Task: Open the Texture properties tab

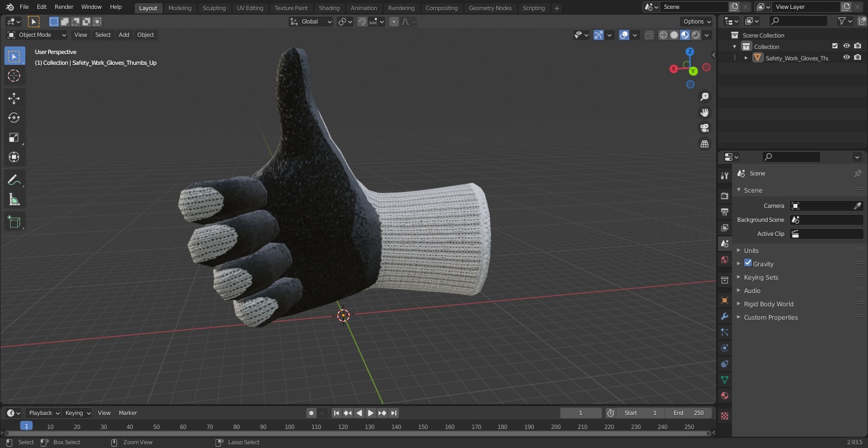Action: pos(724,416)
